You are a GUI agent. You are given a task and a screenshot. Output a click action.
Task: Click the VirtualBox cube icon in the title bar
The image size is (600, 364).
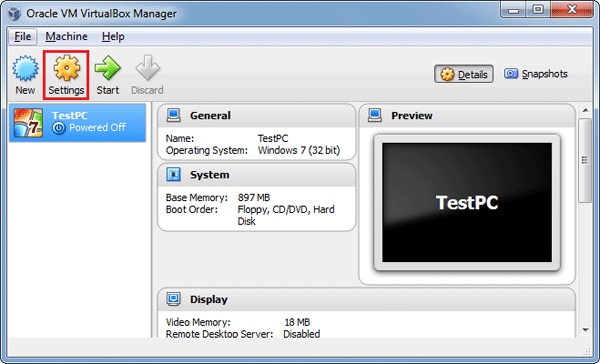point(15,13)
